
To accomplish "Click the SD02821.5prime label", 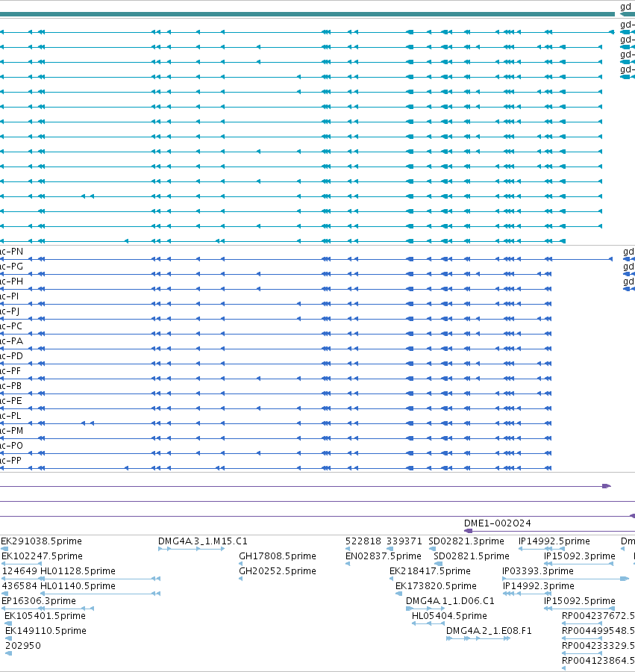I will tap(472, 556).
